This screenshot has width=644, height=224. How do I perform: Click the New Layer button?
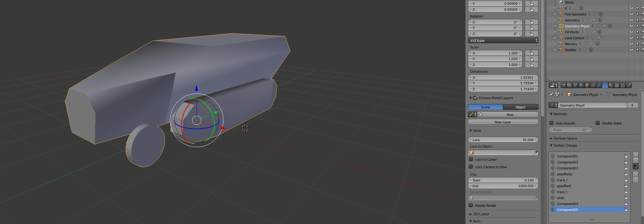click(503, 122)
